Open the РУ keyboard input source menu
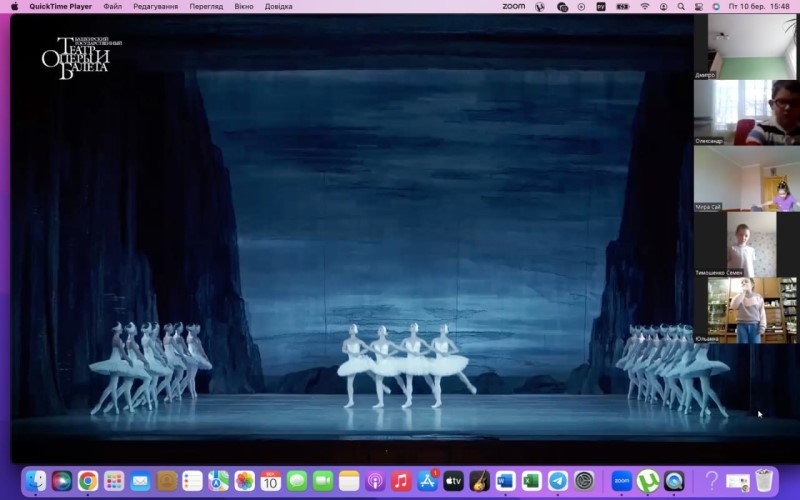800x500 pixels. [601, 7]
